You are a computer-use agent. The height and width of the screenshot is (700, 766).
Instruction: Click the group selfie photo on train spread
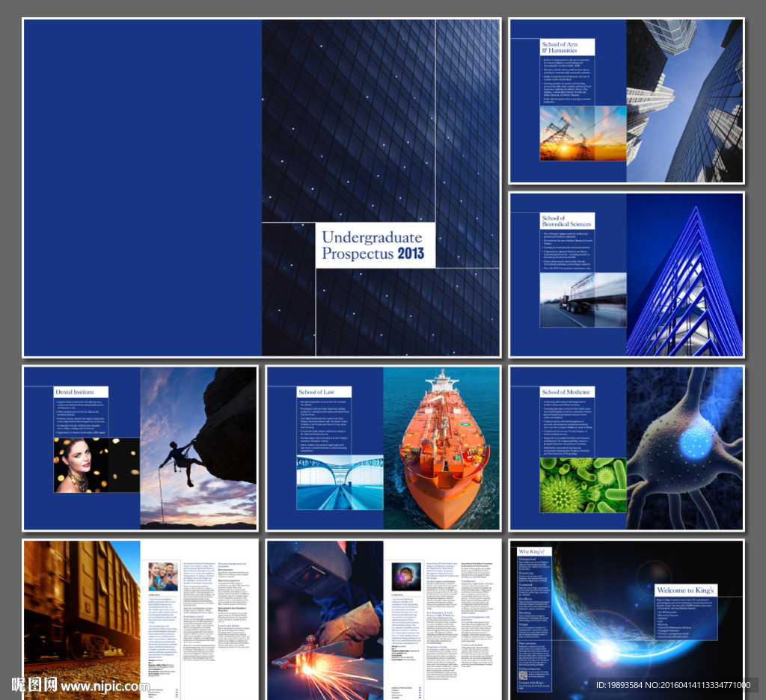click(x=163, y=577)
